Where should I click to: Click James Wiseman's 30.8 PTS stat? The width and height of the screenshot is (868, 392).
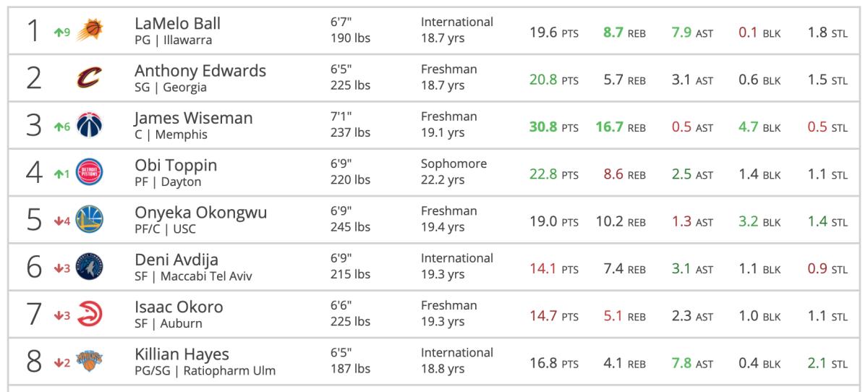point(553,127)
